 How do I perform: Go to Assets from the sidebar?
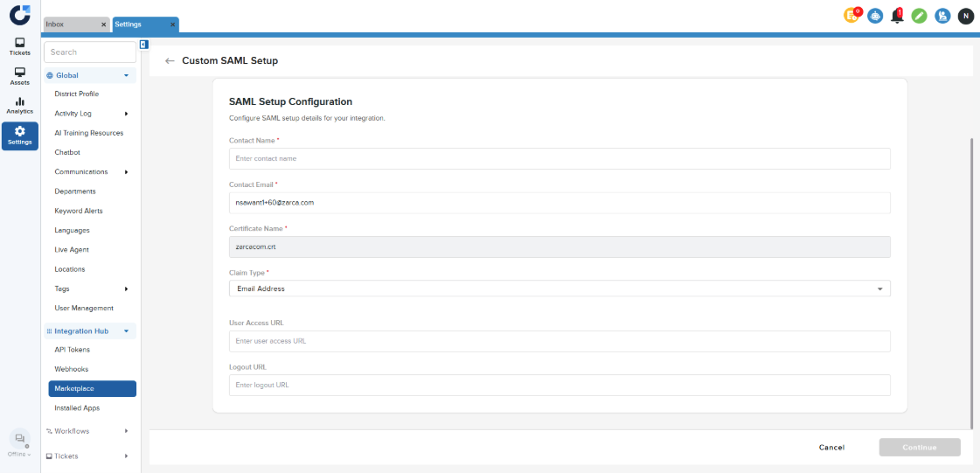point(19,76)
